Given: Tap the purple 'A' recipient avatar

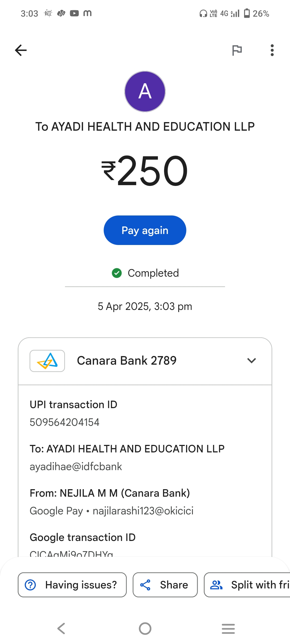Looking at the screenshot, I should click(x=145, y=92).
